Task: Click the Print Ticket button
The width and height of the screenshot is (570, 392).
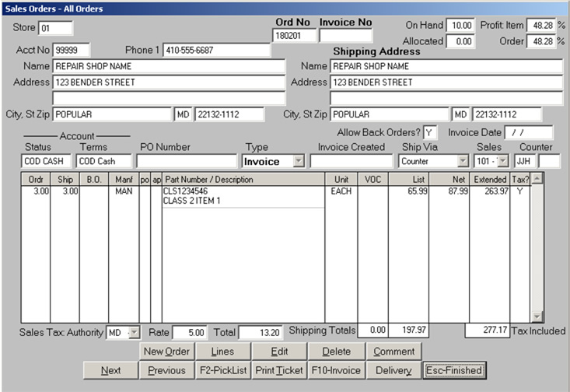Action: 279,370
